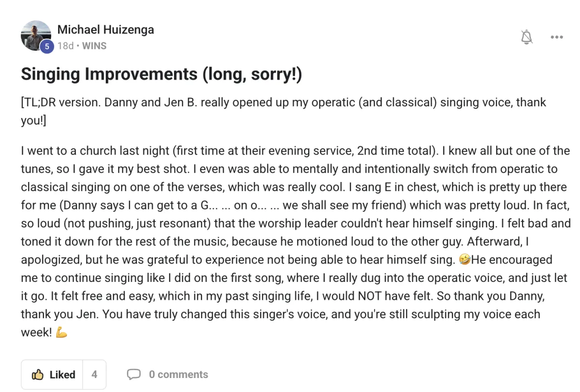Click the level 5 badge on the avatar
The width and height of the screenshot is (580, 392).
[x=46, y=46]
